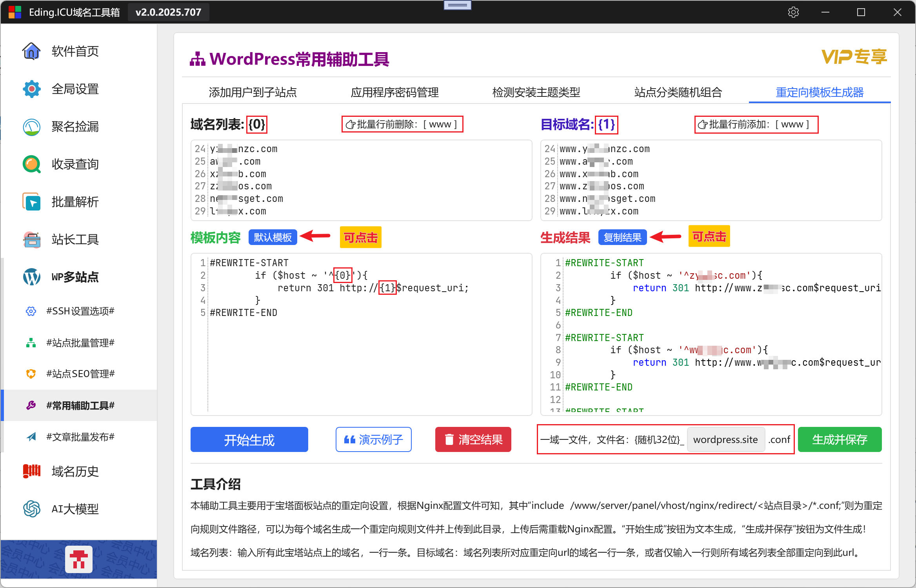Screen dimensions: 916x588
Task: Open 聚名捡漏 sidebar icon
Action: tap(31, 127)
